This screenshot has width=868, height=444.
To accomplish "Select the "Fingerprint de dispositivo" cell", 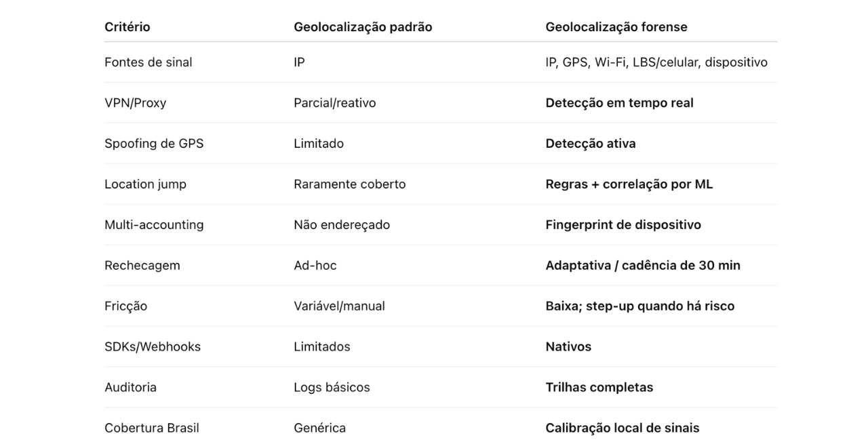I will (x=623, y=225).
